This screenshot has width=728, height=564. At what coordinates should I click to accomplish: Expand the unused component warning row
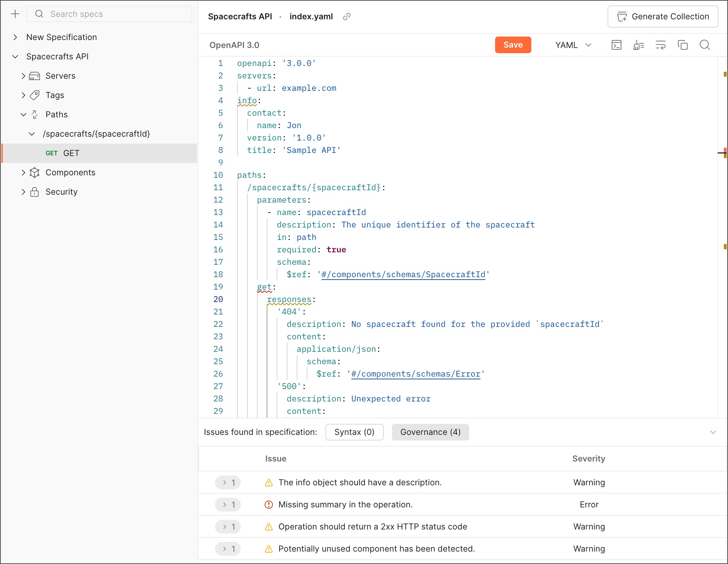[x=228, y=548]
